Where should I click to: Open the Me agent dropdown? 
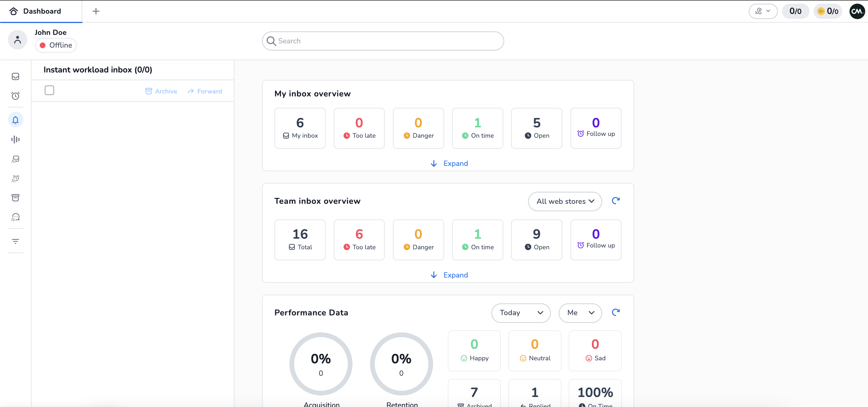click(x=580, y=313)
